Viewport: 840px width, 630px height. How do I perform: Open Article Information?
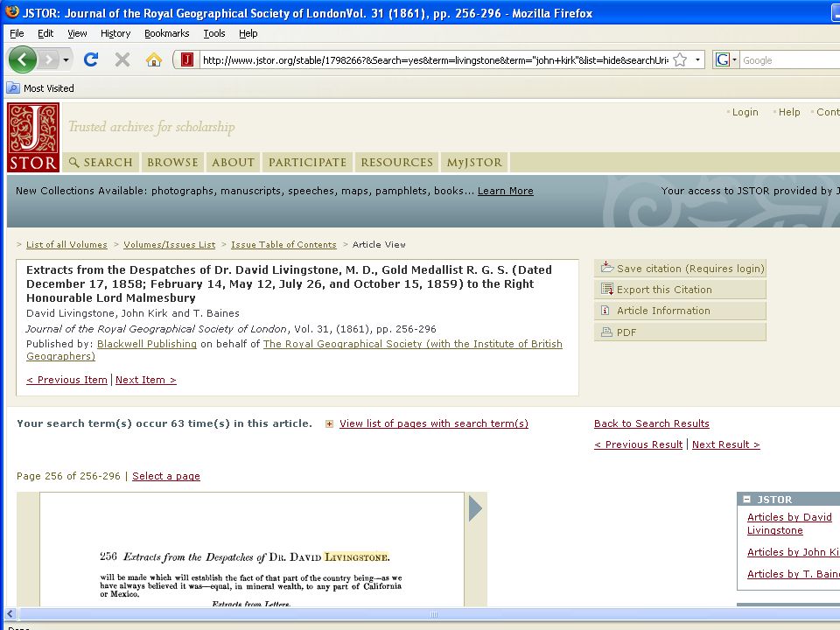(x=681, y=311)
